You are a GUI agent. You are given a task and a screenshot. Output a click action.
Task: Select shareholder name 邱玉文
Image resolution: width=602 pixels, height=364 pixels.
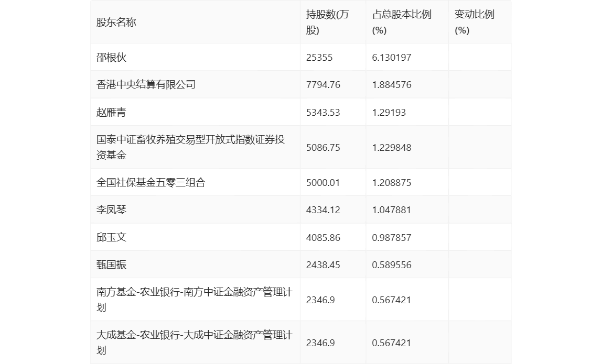111,237
